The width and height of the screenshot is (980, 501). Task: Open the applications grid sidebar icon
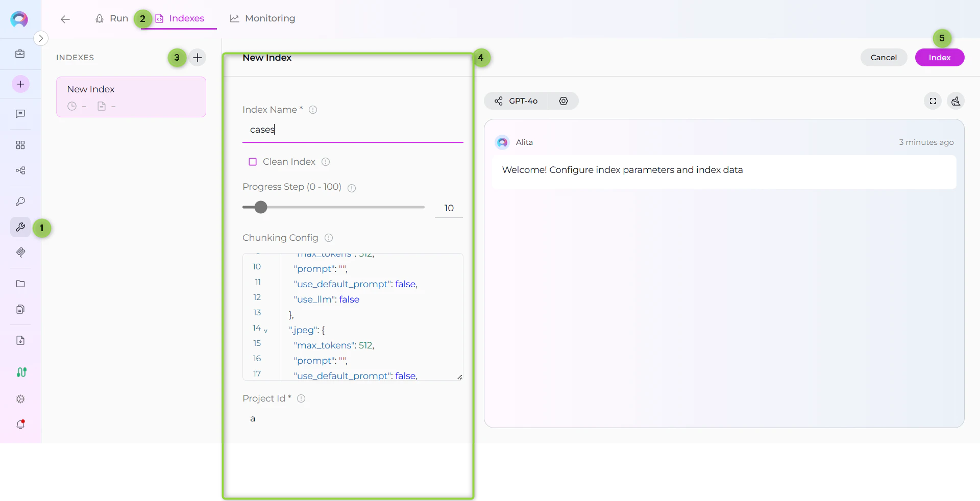20,145
